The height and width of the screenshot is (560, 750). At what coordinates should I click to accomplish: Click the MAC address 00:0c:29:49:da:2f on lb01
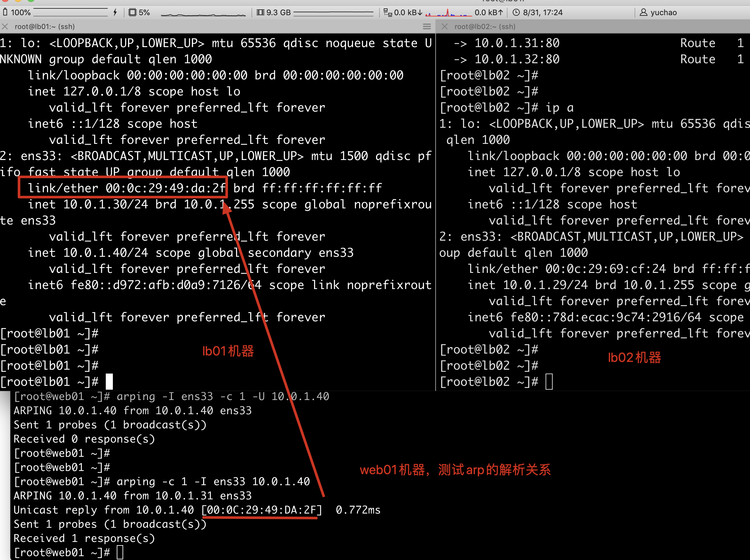(x=166, y=188)
